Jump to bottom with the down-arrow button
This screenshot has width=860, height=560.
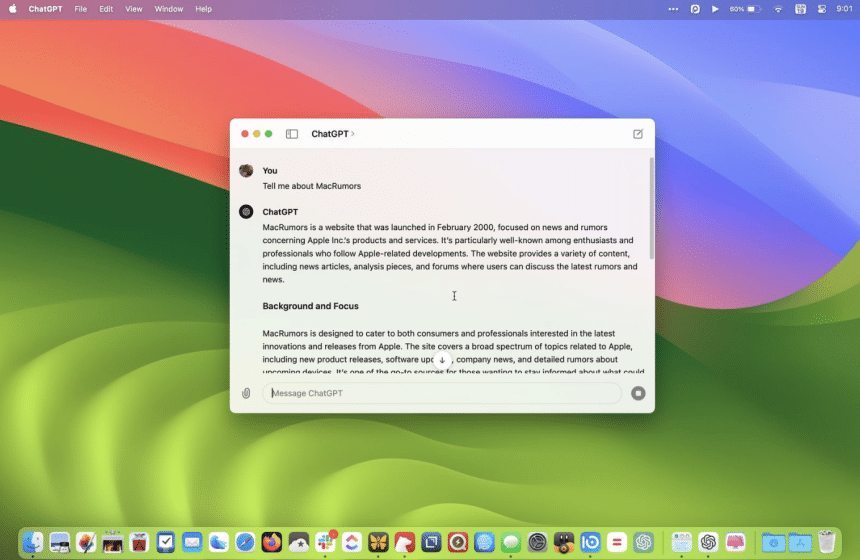click(442, 360)
